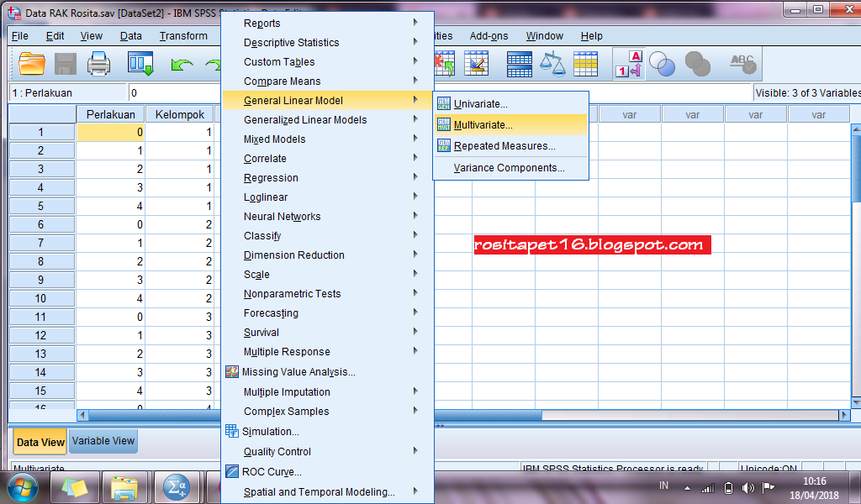Show hidden tray icons arrow
The height and width of the screenshot is (504, 861).
687,487
